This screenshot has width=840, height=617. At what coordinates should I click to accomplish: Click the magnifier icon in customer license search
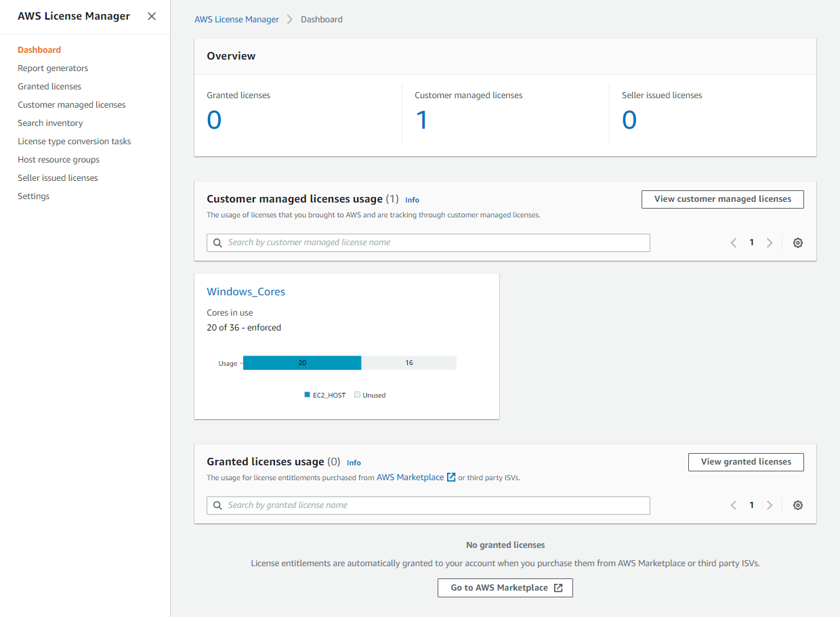[217, 242]
